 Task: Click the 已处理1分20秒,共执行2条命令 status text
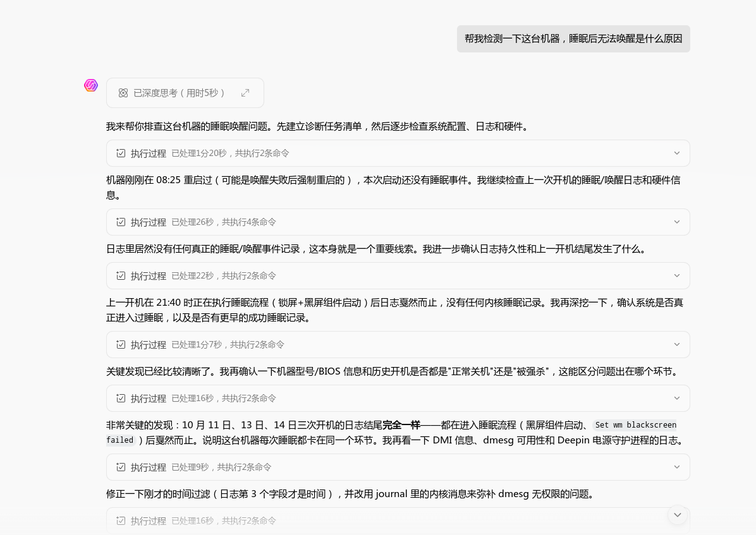coord(231,153)
